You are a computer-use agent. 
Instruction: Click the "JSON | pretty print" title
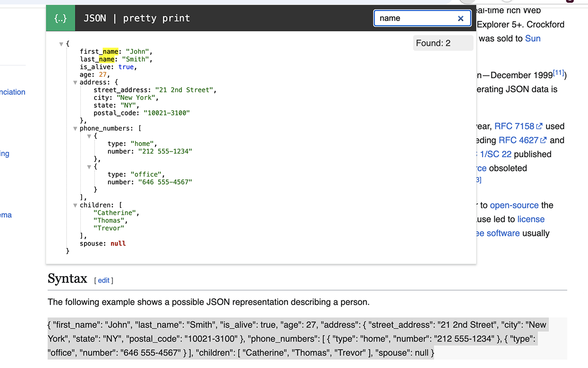click(x=136, y=18)
